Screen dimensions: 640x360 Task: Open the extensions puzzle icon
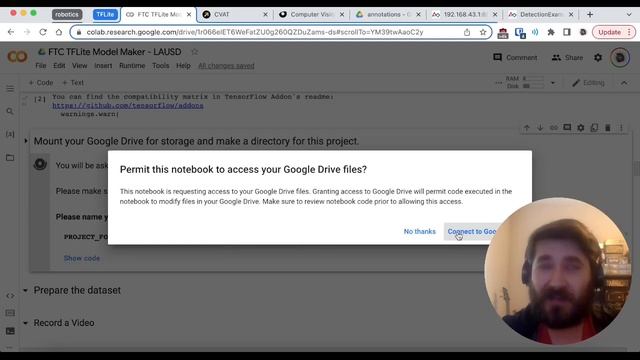pyautogui.click(x=551, y=32)
